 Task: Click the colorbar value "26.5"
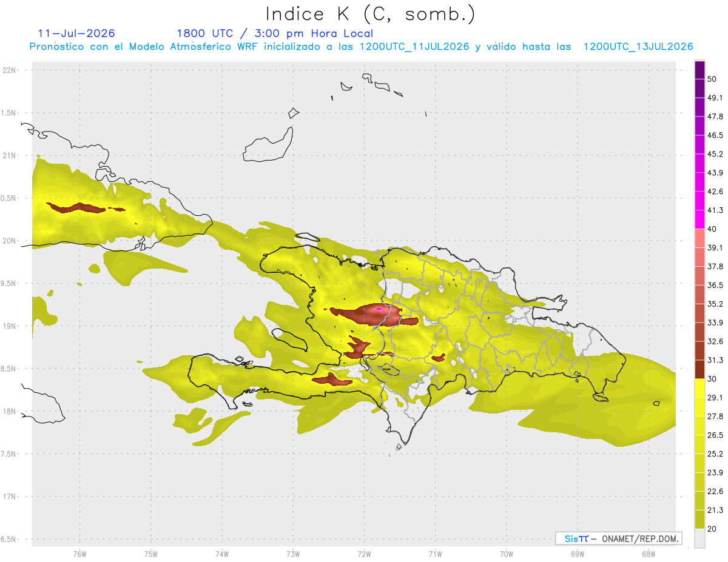[715, 435]
